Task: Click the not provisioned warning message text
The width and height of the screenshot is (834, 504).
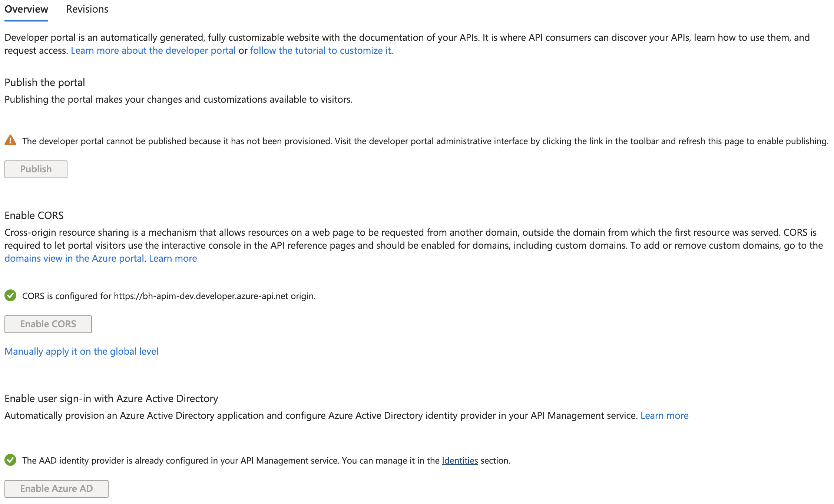Action: pos(425,141)
